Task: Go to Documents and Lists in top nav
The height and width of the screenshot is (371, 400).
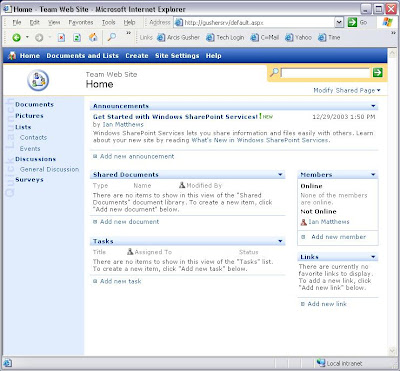Action: pyautogui.click(x=83, y=56)
